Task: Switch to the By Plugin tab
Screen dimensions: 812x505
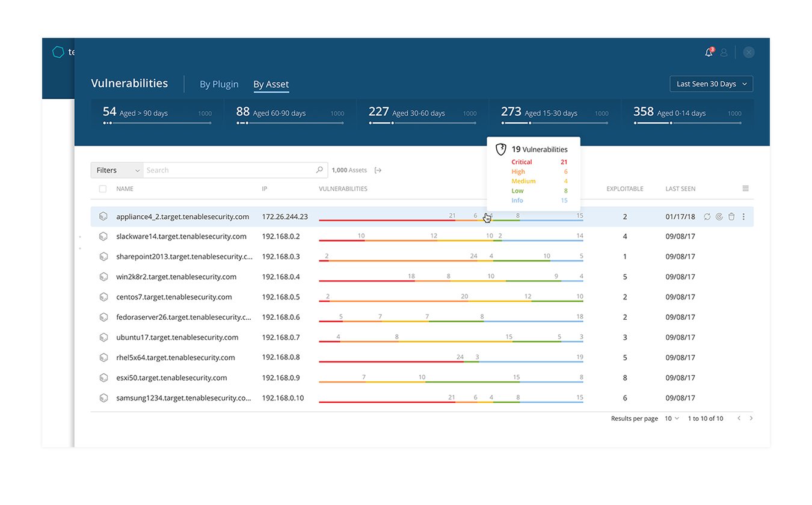Action: [219, 85]
